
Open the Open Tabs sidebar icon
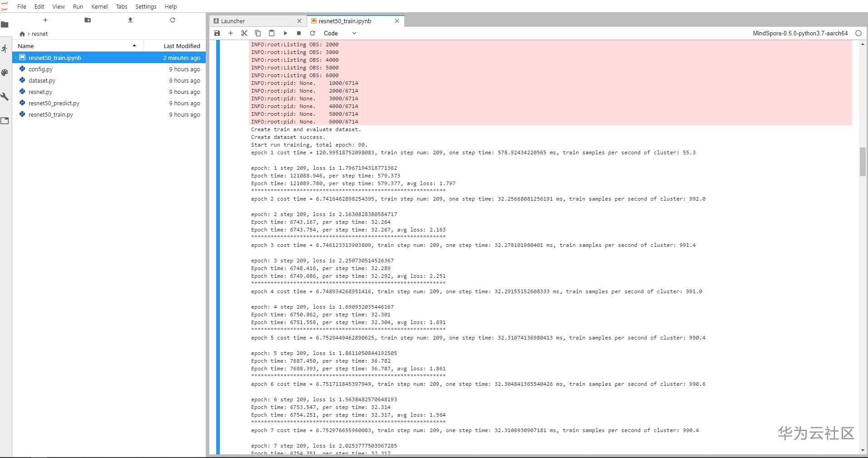pyautogui.click(x=5, y=121)
